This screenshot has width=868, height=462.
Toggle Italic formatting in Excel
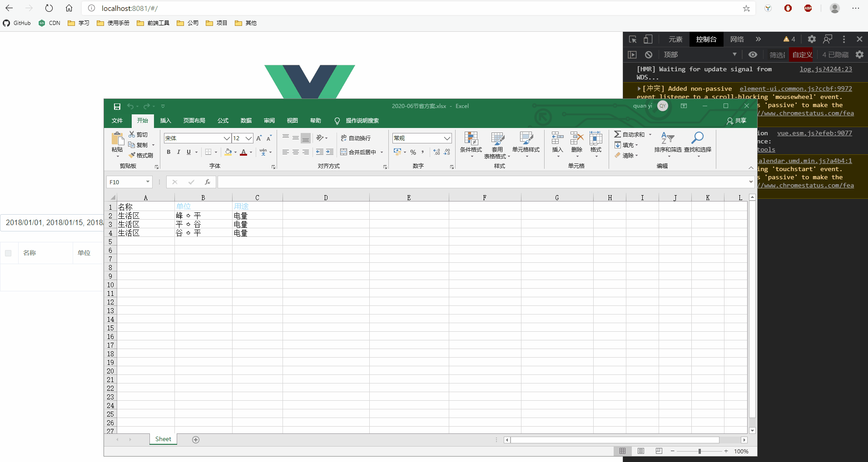pyautogui.click(x=179, y=152)
